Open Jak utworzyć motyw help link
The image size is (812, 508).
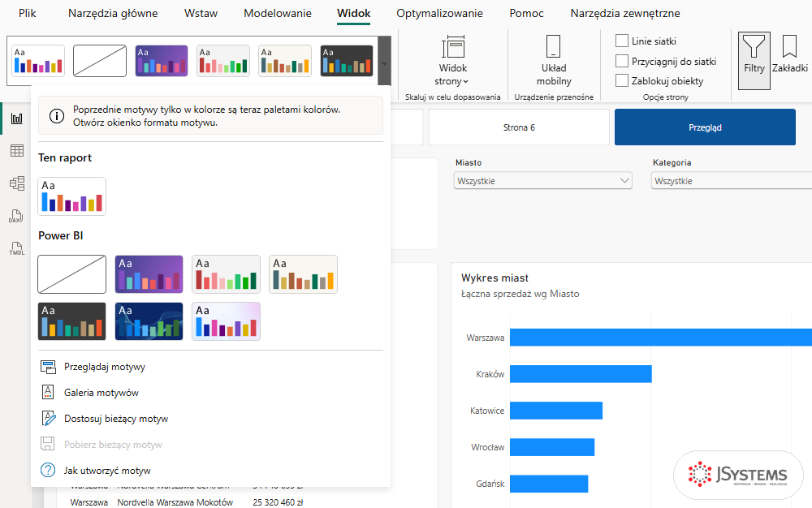(x=107, y=470)
